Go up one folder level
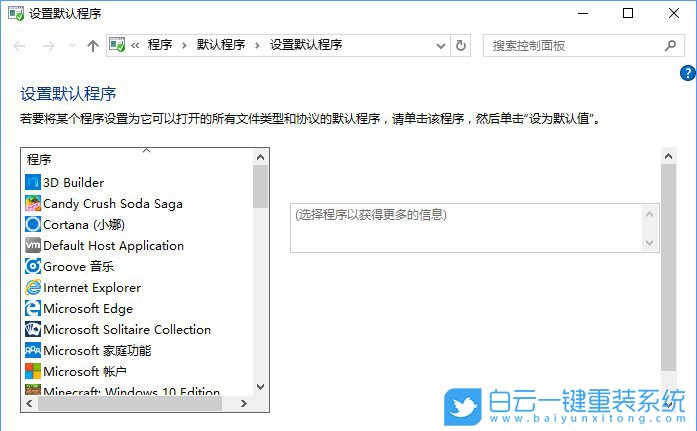 tap(92, 45)
